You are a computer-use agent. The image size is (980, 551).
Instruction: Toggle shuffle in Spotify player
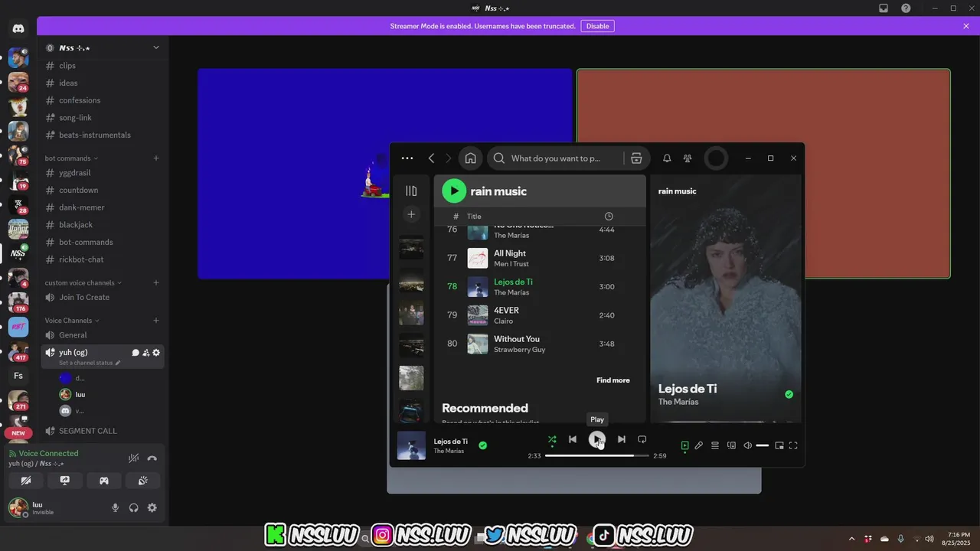(552, 439)
